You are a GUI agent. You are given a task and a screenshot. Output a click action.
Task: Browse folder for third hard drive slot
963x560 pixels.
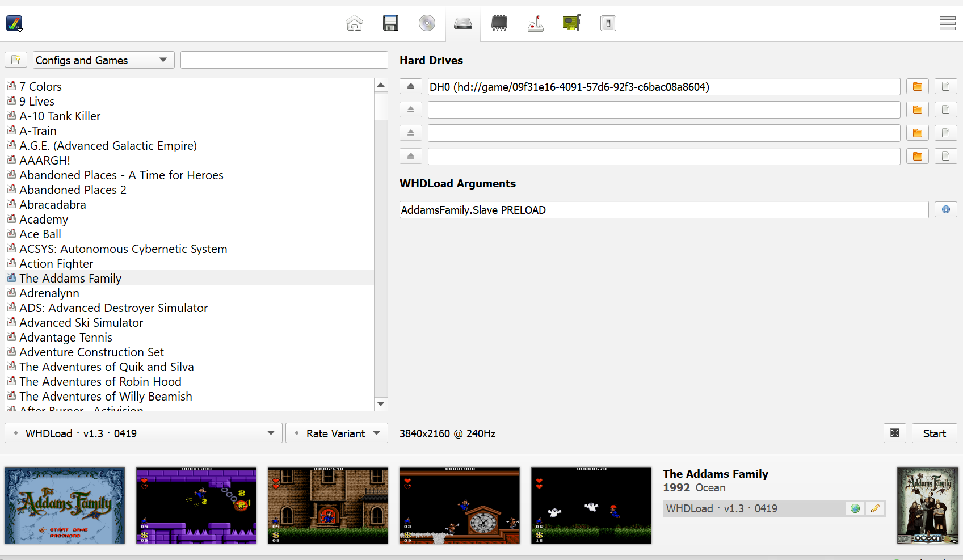point(918,133)
